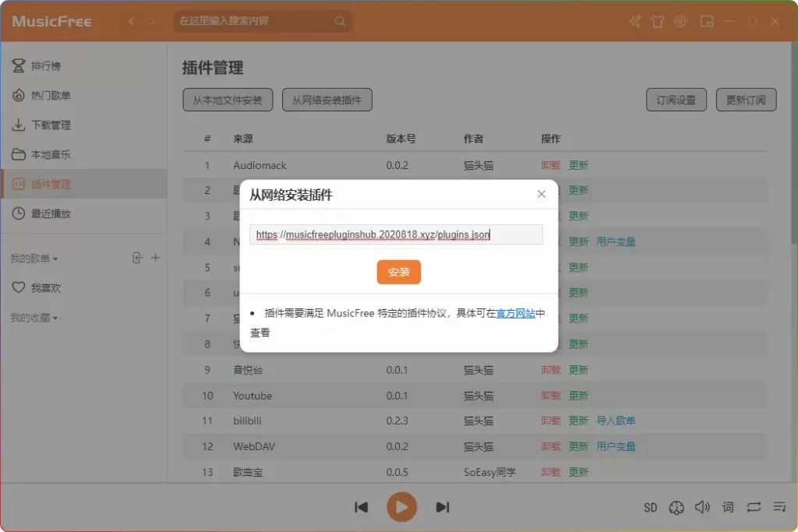Close the 从网络安装插件 dialog

542,194
